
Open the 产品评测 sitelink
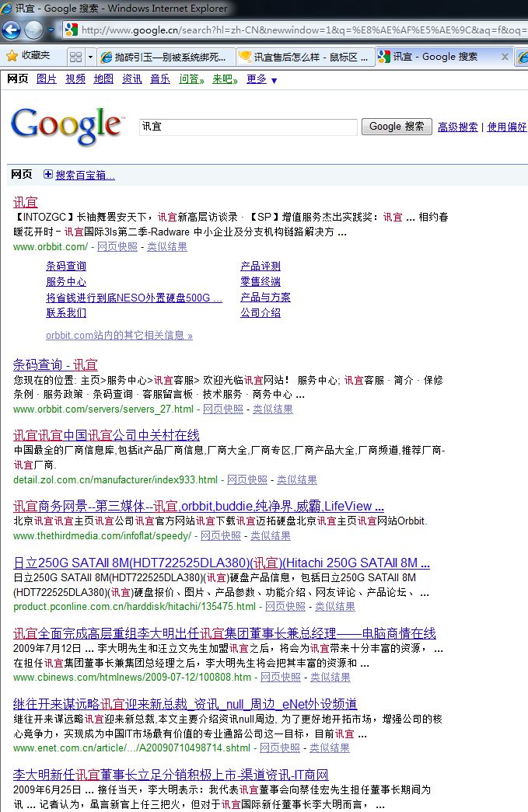[261, 267]
